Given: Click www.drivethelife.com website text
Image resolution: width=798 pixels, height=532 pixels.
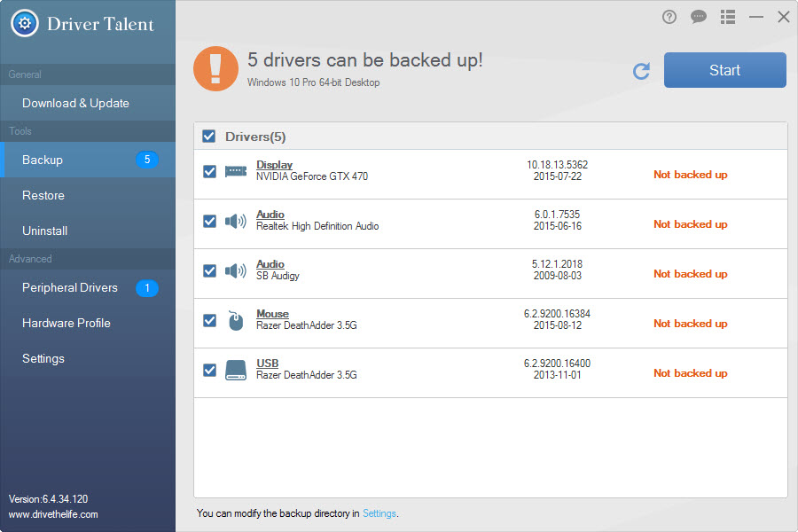Looking at the screenshot, I should click(53, 514).
